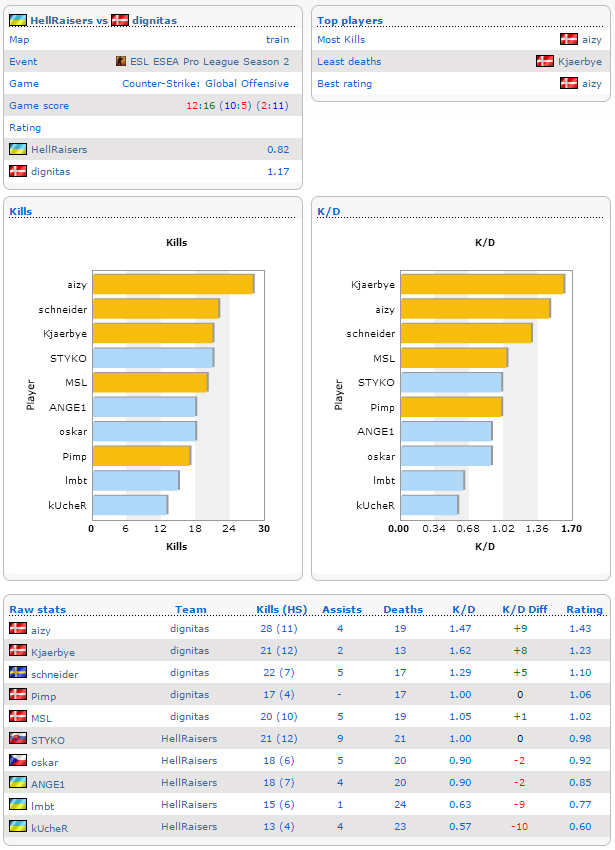Click the Raw stats heading
Viewport: 615px width, 850px height.
[37, 609]
